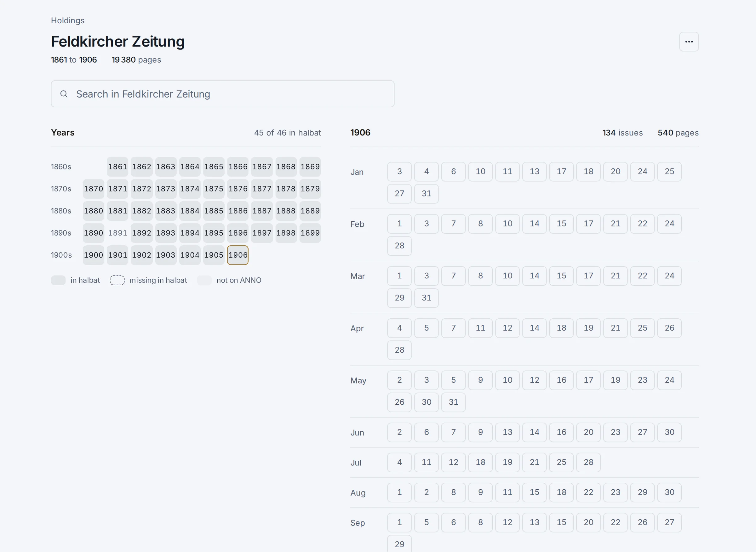Open the Mar 24 issue
The image size is (756, 552).
(669, 276)
